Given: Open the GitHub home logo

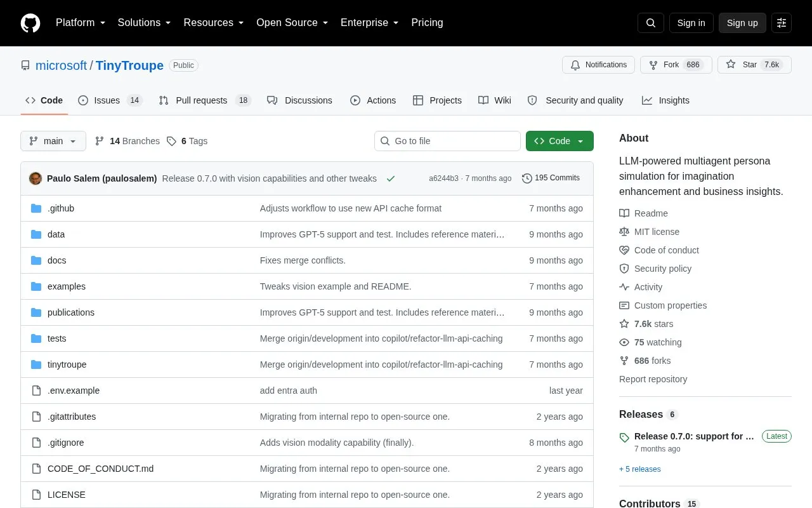Looking at the screenshot, I should (30, 23).
